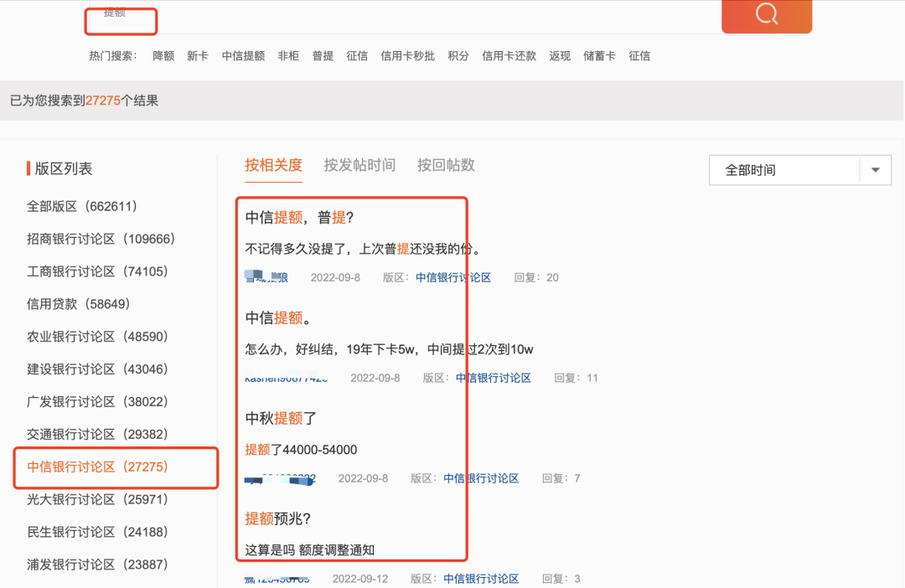This screenshot has height=588, width=905.
Task: Select 交通银行讨论区 (29382)
Action: point(97,435)
